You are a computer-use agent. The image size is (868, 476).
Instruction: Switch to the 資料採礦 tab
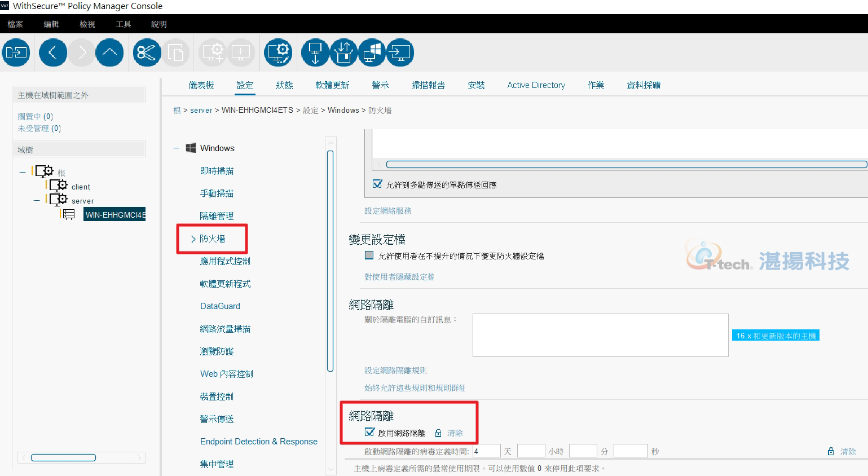pyautogui.click(x=644, y=85)
